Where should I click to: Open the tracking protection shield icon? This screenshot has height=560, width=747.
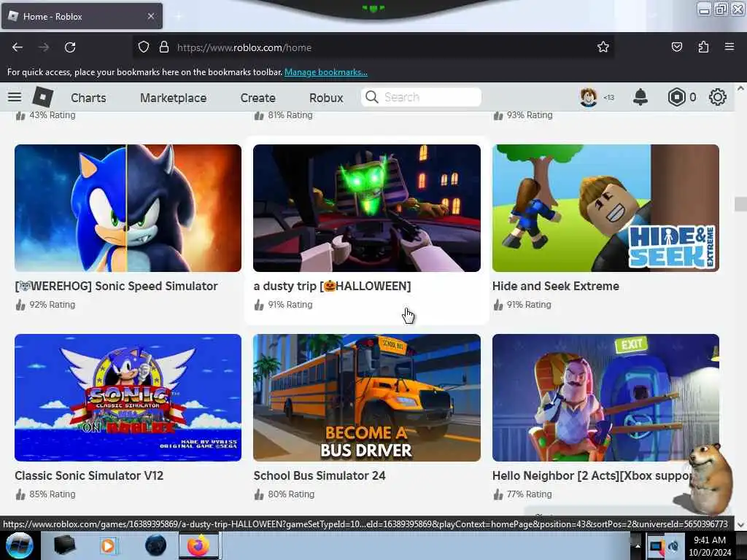(144, 47)
